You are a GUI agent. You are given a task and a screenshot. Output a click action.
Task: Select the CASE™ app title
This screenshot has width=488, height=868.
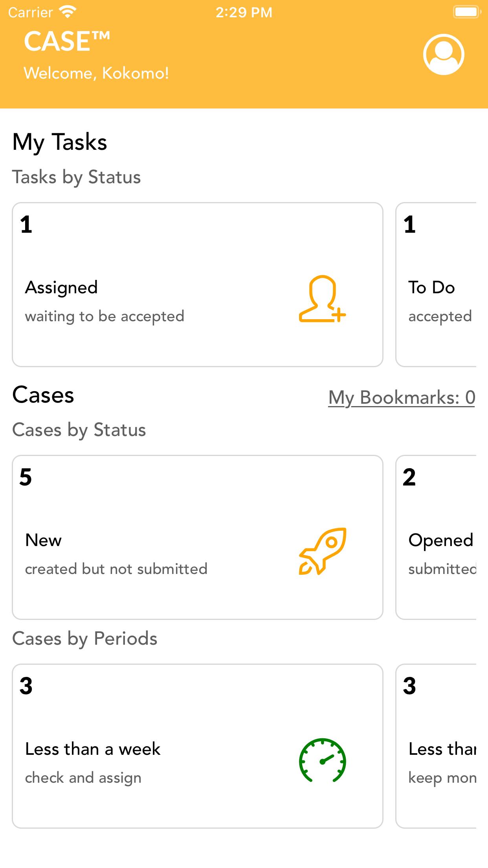pos(67,41)
